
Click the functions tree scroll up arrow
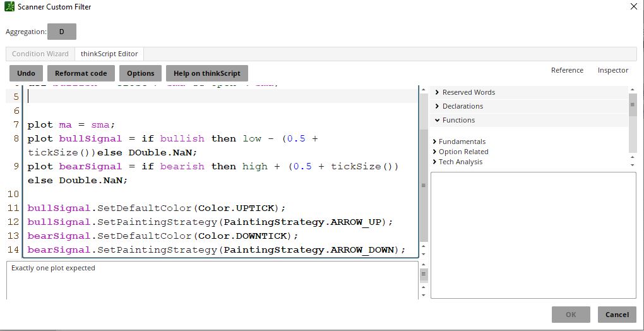coord(633,158)
